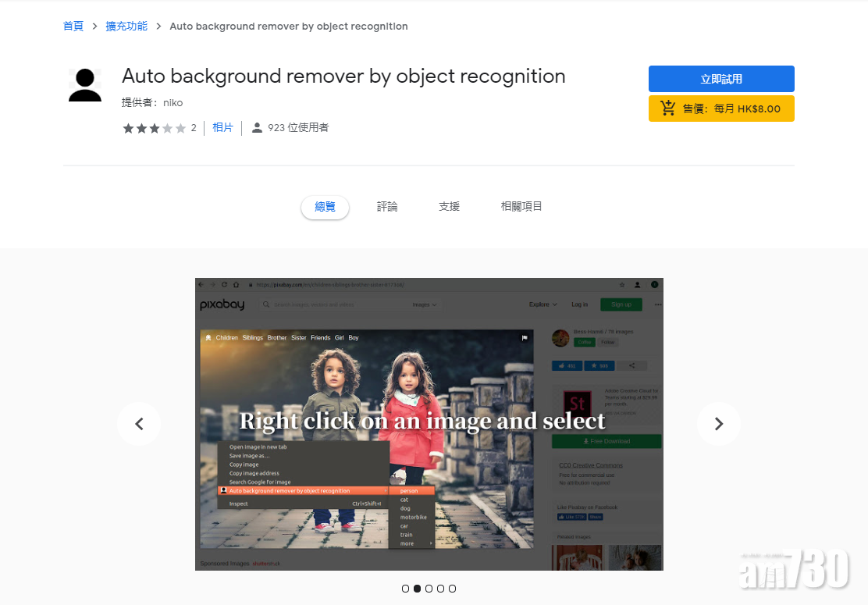
Task: Open the 相關項目 related items tab
Action: 521,207
